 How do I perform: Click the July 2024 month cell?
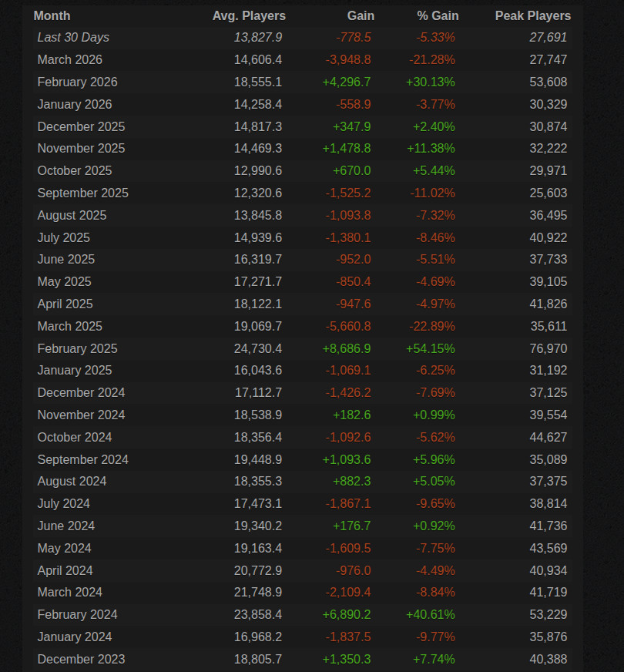click(64, 503)
